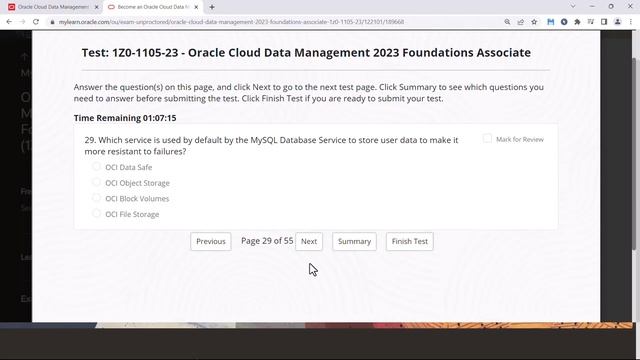Click the Test: 1Z0-1105-23 heading
Viewport: 640px width, 360px height.
point(306,53)
